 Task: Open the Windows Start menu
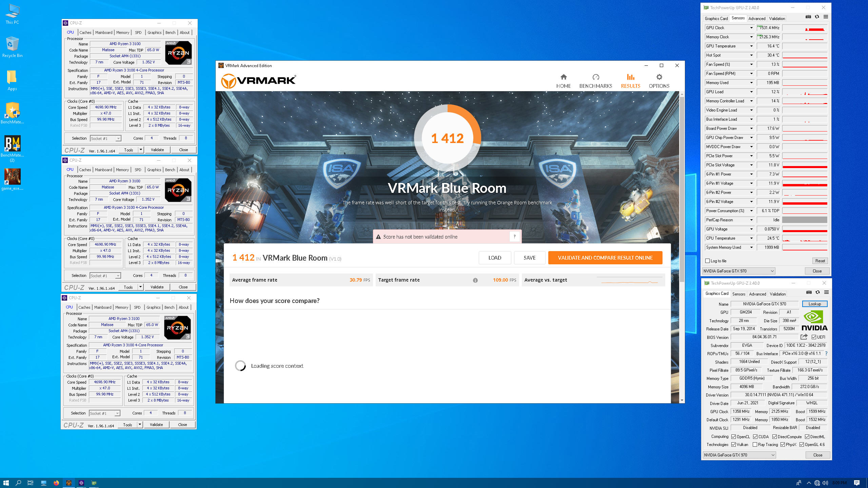point(6,483)
